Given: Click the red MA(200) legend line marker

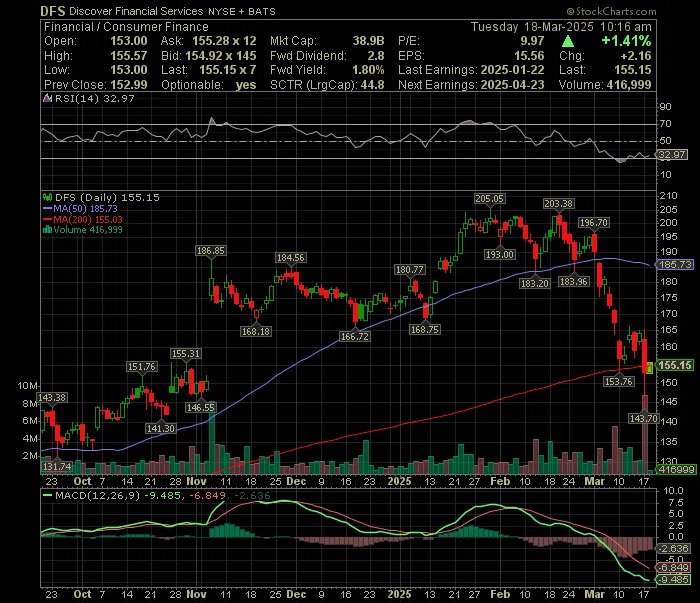Looking at the screenshot, I should (x=47, y=219).
